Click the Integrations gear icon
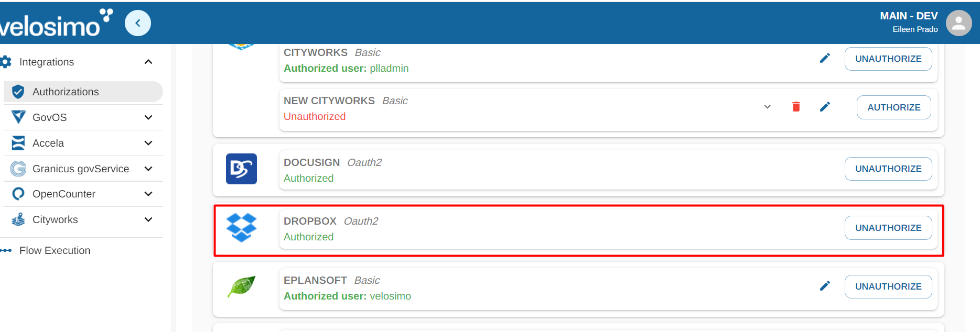The height and width of the screenshot is (332, 980). click(6, 62)
